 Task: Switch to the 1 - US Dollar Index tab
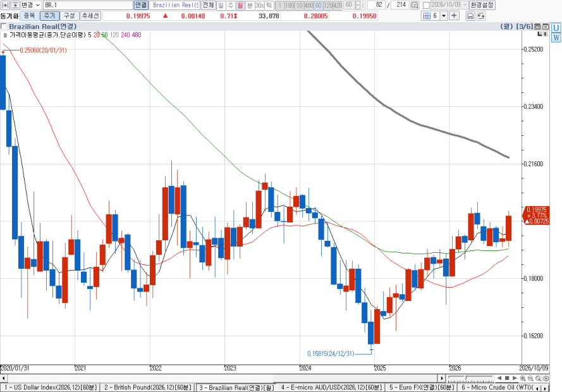pyautogui.click(x=51, y=388)
